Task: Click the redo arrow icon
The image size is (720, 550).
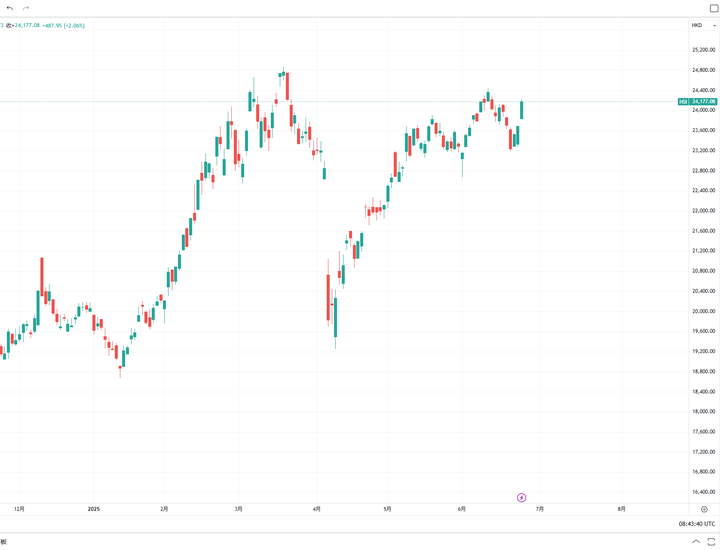Action: (x=26, y=8)
